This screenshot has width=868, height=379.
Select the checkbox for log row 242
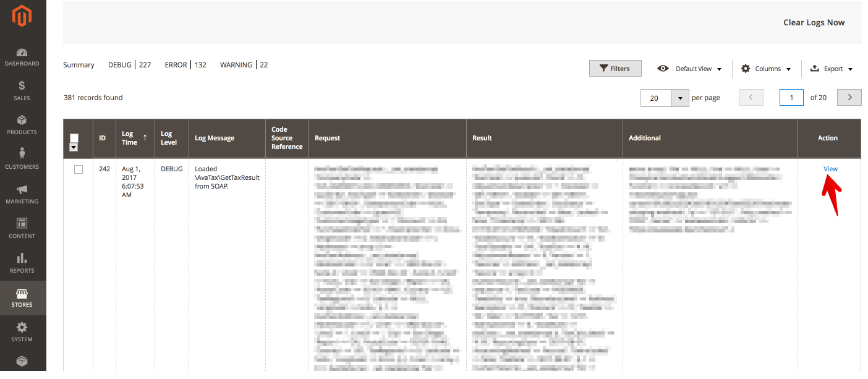click(79, 169)
